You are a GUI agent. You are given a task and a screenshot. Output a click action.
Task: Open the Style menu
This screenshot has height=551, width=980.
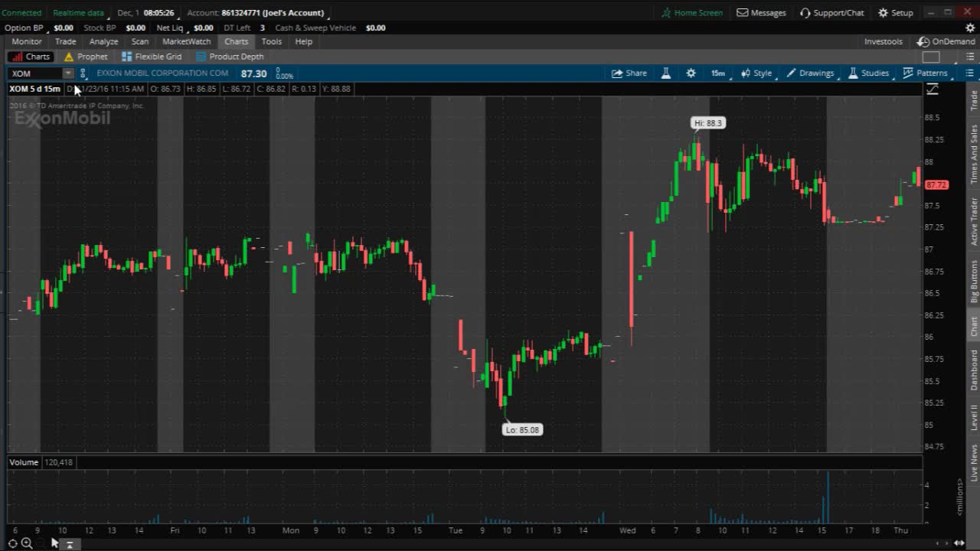click(x=756, y=73)
